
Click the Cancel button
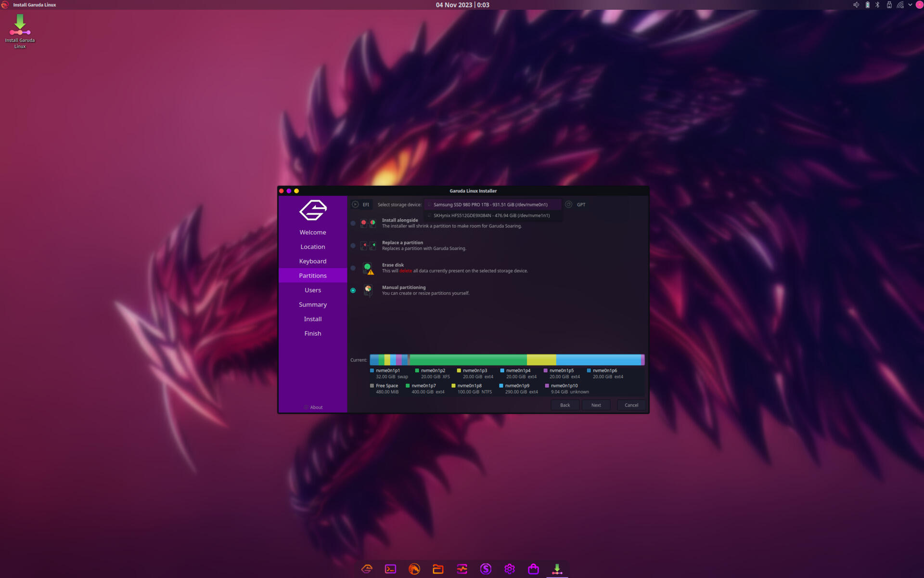point(631,405)
